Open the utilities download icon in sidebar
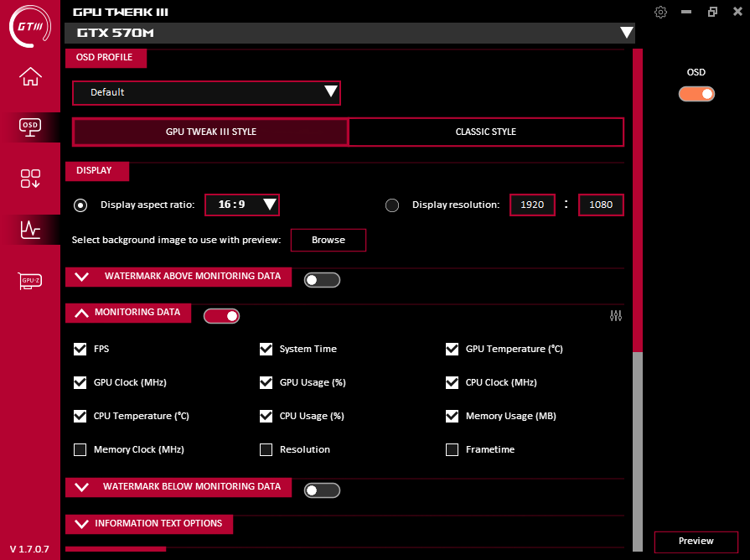 (30, 179)
